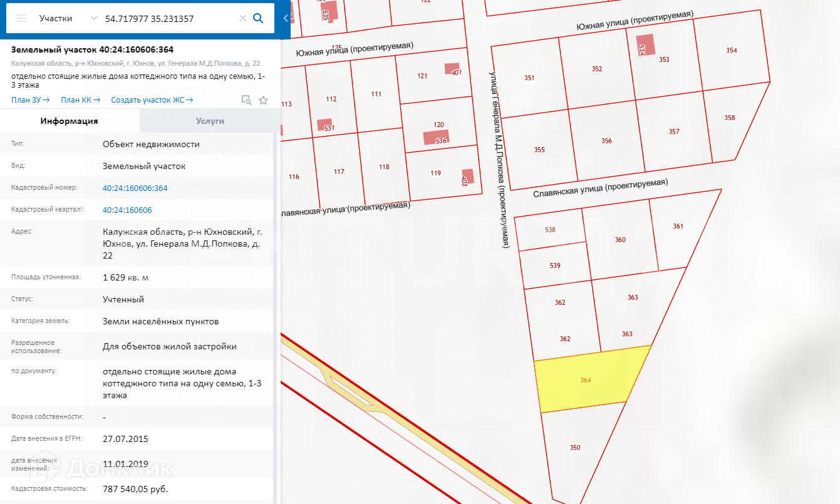Switch to the Услуги tab
Viewport: 840px width, 504px height.
pyautogui.click(x=210, y=121)
